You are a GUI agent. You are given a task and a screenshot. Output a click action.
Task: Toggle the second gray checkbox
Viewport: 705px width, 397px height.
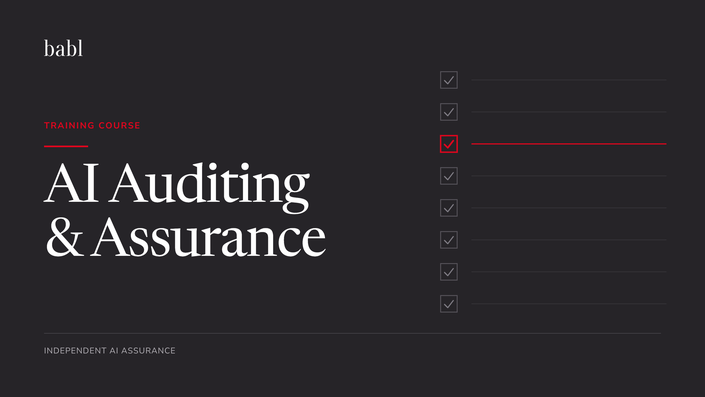click(449, 112)
